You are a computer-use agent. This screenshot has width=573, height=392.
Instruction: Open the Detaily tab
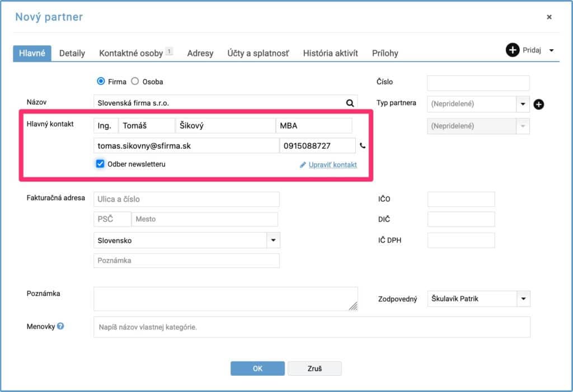coord(72,53)
